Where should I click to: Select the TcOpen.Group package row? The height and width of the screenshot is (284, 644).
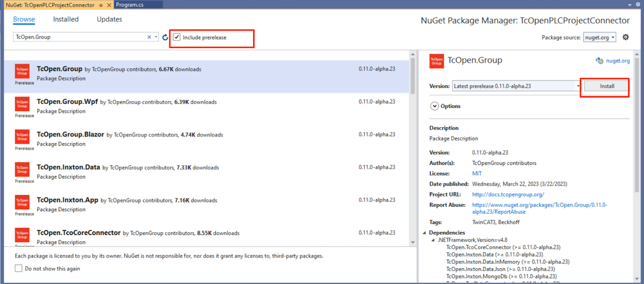coord(206,76)
